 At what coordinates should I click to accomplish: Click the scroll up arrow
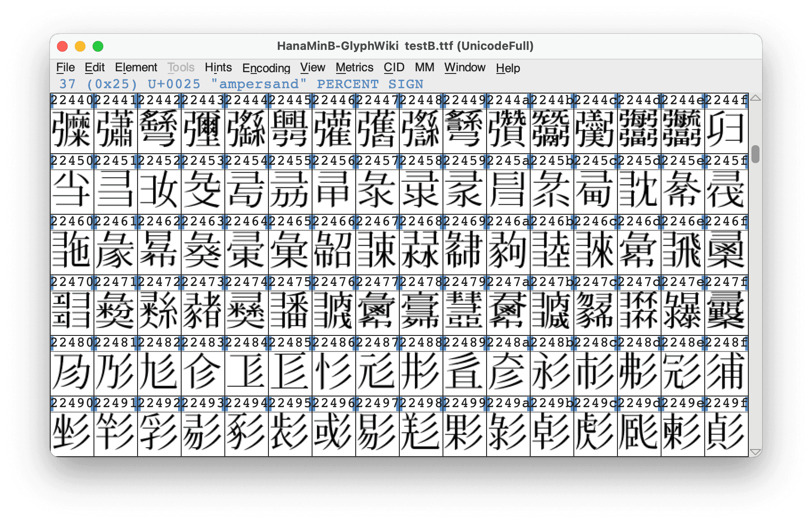(755, 98)
